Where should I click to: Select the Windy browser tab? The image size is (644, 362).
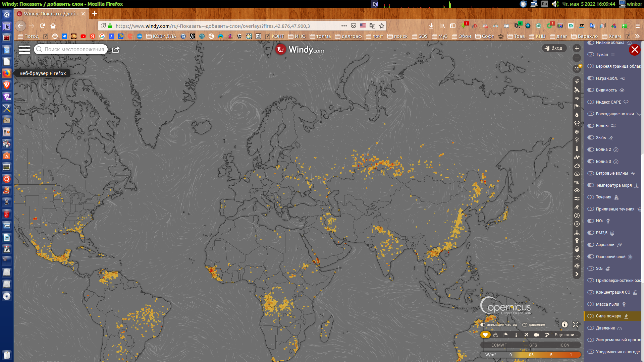pyautogui.click(x=52, y=14)
